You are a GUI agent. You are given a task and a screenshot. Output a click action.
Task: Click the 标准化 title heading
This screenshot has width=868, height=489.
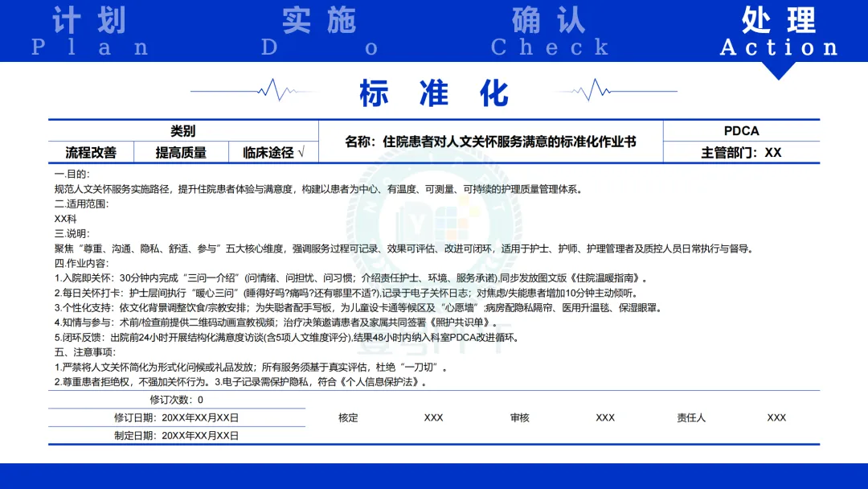(434, 92)
